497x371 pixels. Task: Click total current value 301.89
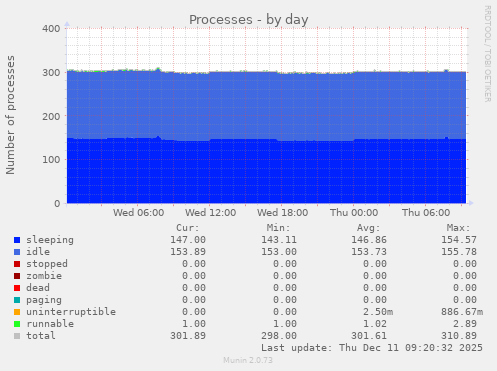pos(188,336)
